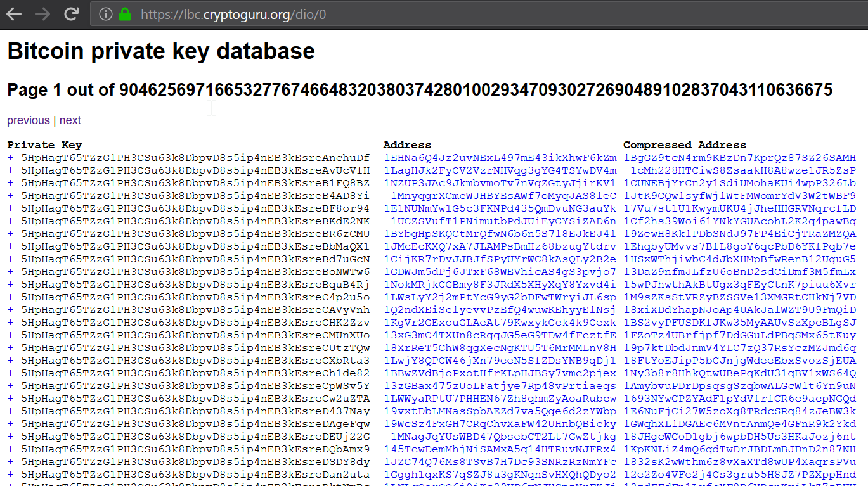Open address starting 1E1NUNmYw1G5c

(x=500, y=208)
